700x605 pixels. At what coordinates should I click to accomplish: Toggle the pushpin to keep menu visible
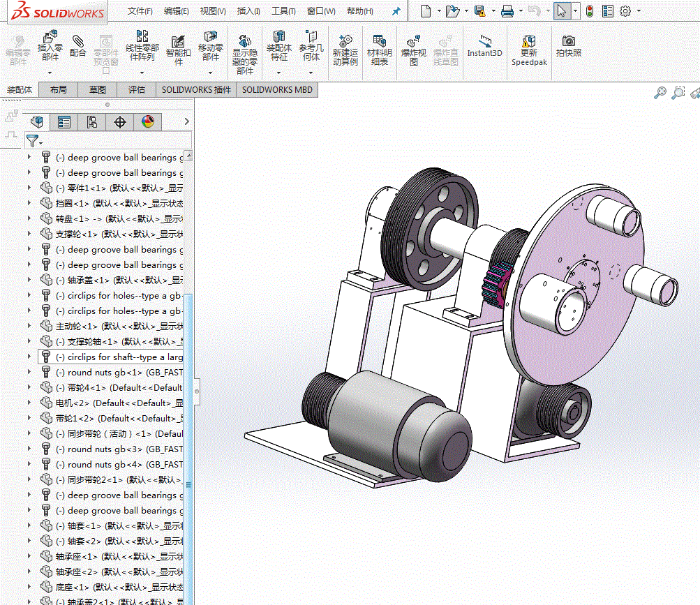[396, 11]
